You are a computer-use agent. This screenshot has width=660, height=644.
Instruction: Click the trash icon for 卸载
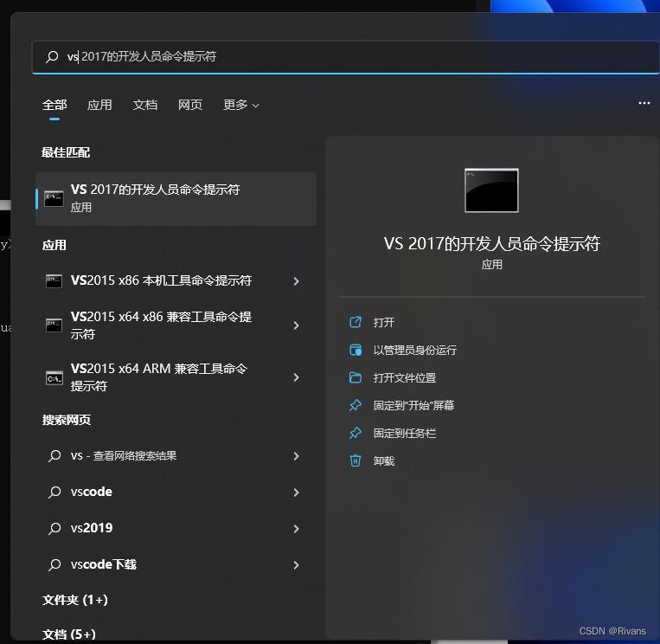click(356, 460)
